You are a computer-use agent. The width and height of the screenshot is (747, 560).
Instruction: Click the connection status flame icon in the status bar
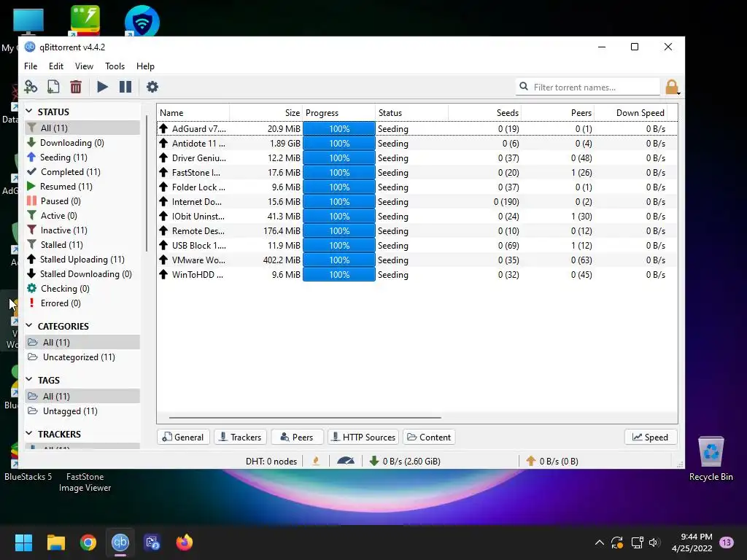pos(315,461)
